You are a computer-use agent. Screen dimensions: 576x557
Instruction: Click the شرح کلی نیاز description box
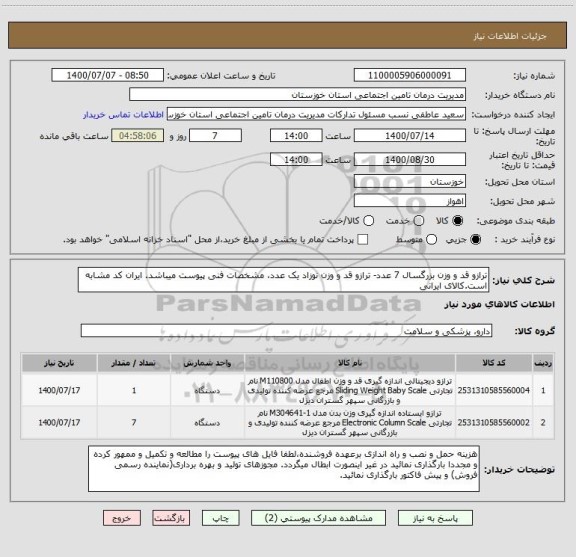coord(283,280)
